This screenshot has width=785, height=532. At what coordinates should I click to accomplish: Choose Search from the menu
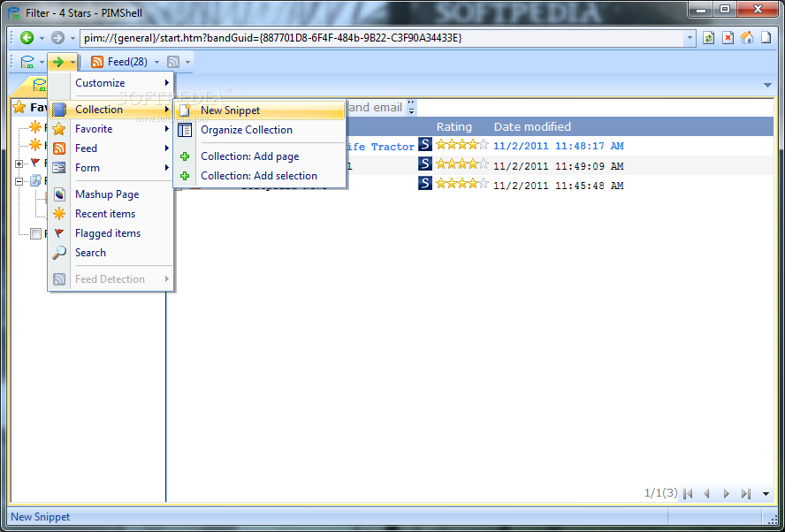(111, 253)
